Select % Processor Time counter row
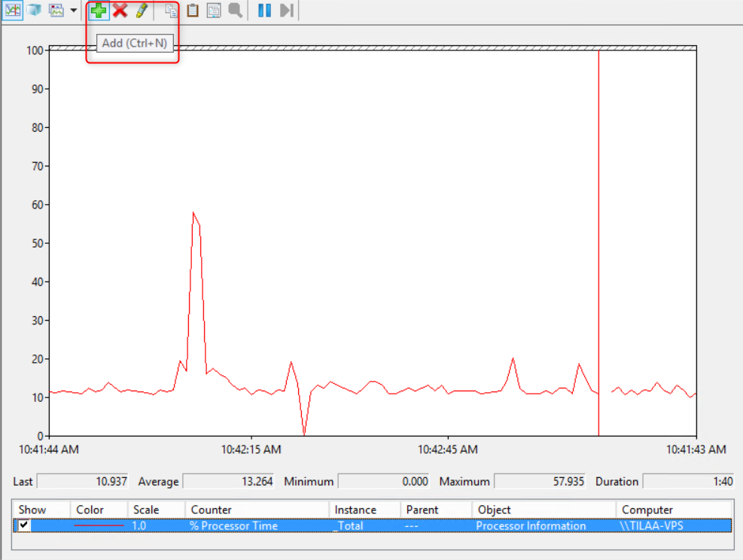This screenshot has height=560, width=743. point(372,525)
